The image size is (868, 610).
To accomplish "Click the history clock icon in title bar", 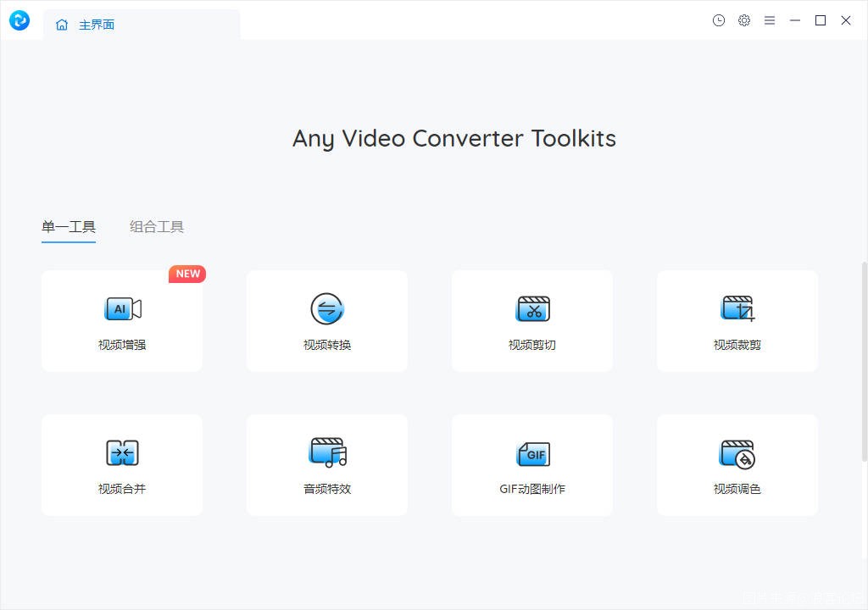I will [719, 20].
